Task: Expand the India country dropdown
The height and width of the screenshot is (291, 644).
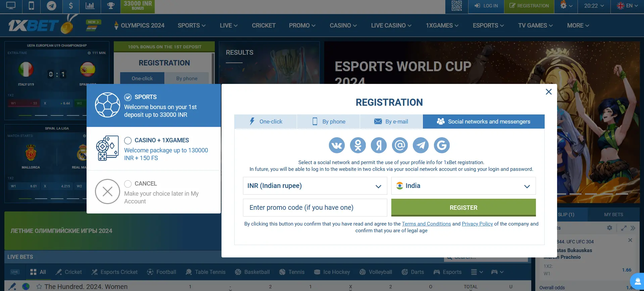Action: pyautogui.click(x=463, y=186)
